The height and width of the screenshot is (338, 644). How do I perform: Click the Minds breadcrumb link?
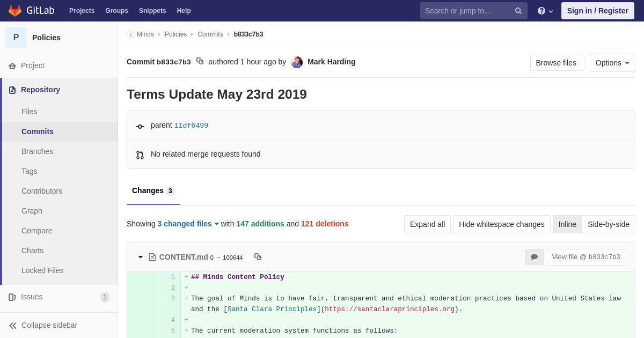click(x=145, y=34)
